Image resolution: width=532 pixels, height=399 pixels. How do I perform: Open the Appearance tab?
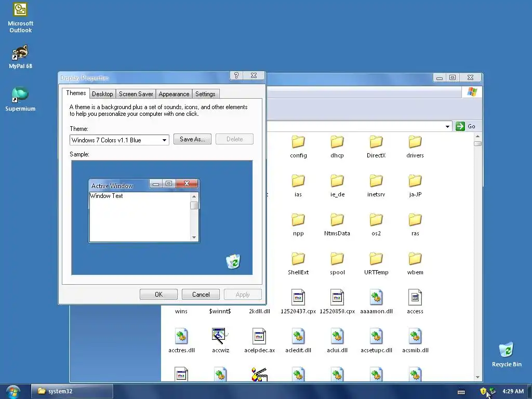(x=174, y=94)
